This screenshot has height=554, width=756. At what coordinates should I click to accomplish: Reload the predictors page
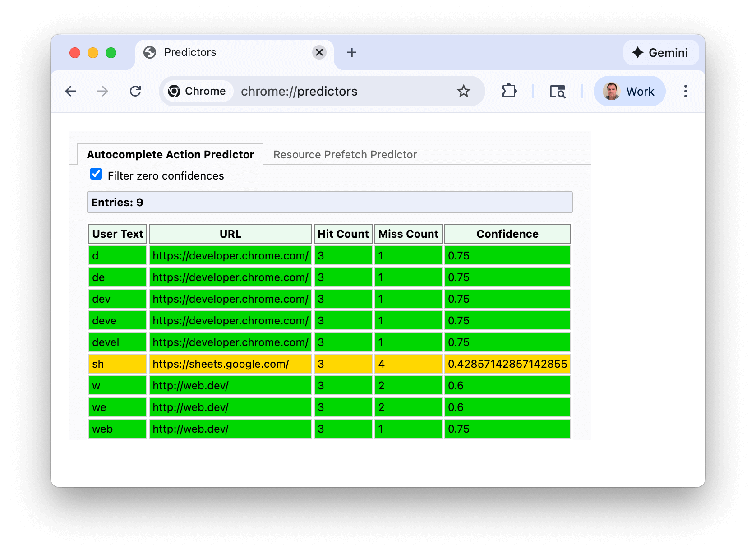pyautogui.click(x=136, y=91)
